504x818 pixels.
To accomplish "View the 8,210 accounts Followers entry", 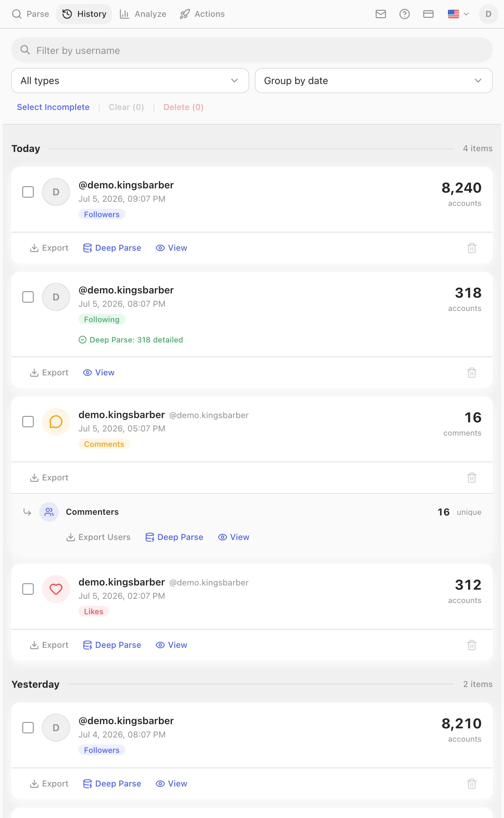I will (171, 784).
